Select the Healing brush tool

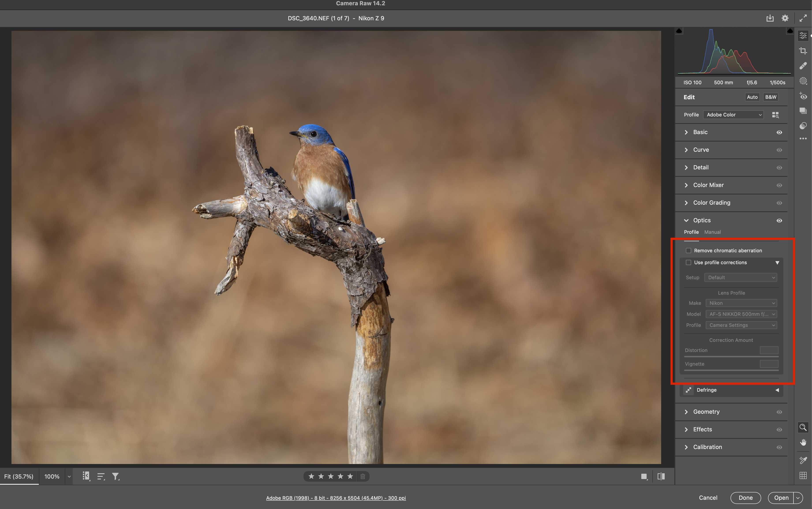pos(803,66)
